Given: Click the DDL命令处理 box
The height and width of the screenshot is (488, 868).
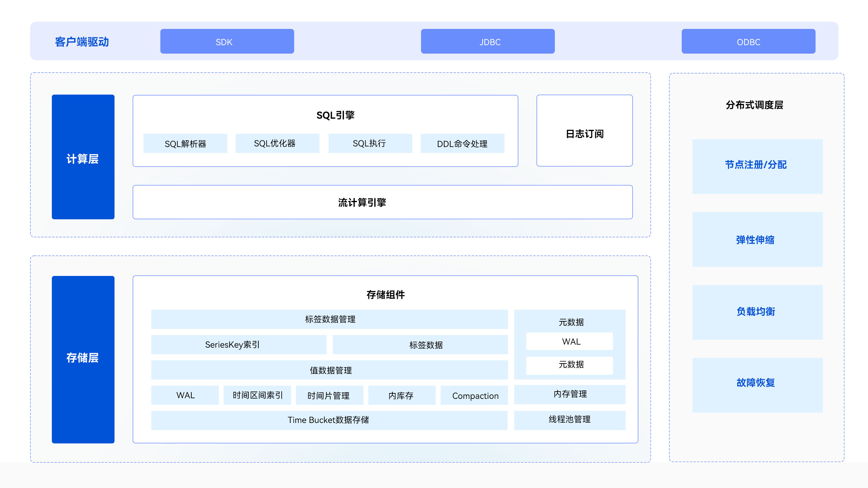Looking at the screenshot, I should [x=462, y=144].
